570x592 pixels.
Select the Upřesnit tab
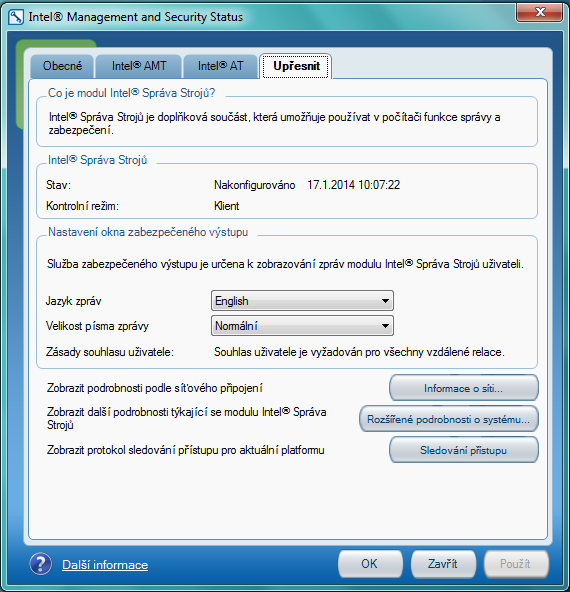pos(296,66)
